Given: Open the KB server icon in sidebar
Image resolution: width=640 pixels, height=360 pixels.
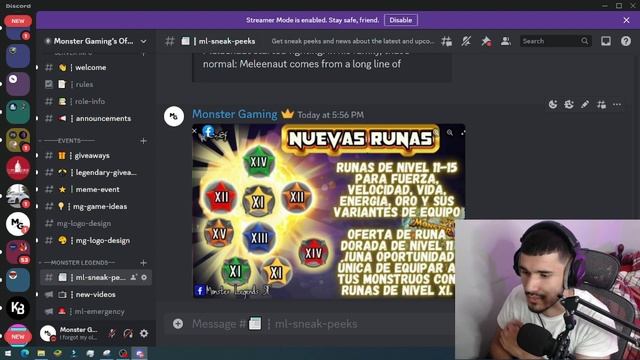Looking at the screenshot, I should 18,308.
